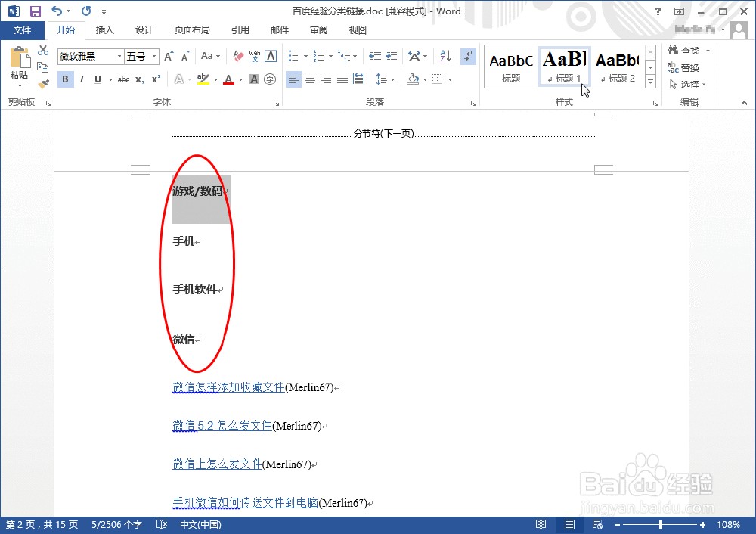Click the zoom slider handle

(661, 524)
